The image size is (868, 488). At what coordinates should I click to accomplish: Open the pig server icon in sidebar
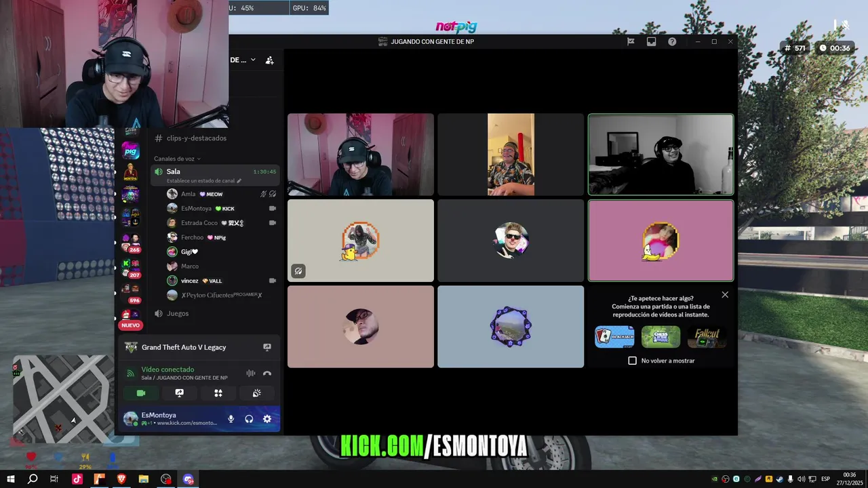[x=131, y=150]
